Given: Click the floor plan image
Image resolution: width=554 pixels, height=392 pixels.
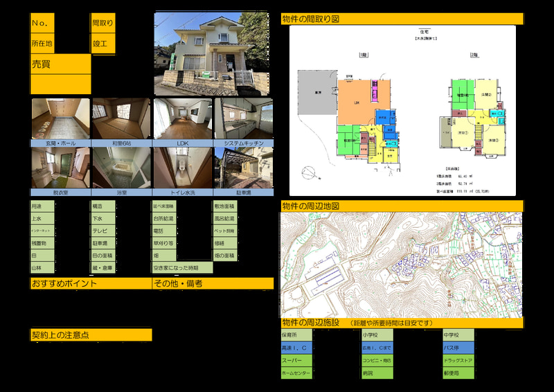Looking at the screenshot, I should [402, 111].
